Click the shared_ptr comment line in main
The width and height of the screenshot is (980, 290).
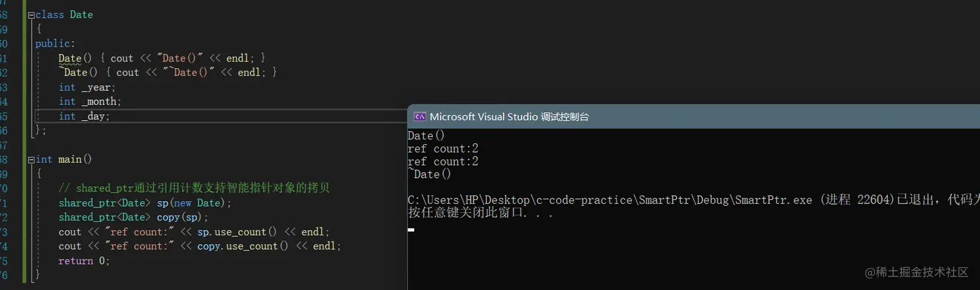coord(194,188)
